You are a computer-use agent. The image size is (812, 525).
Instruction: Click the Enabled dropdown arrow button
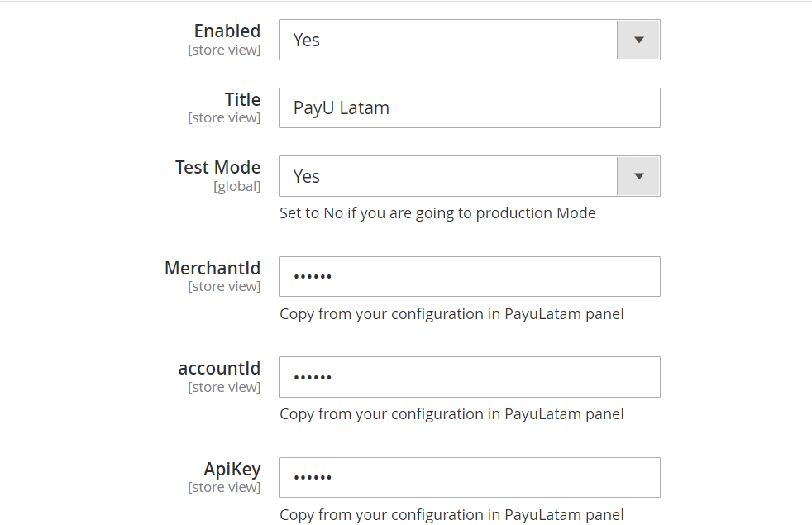[x=638, y=40]
